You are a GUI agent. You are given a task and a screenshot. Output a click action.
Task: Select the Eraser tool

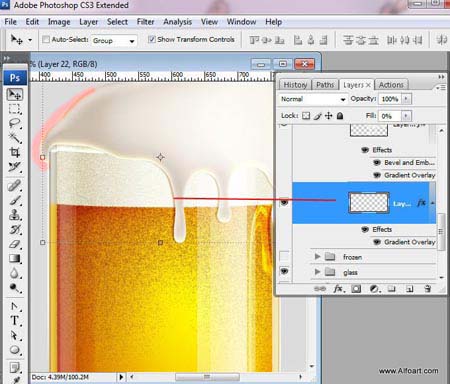pos(14,244)
